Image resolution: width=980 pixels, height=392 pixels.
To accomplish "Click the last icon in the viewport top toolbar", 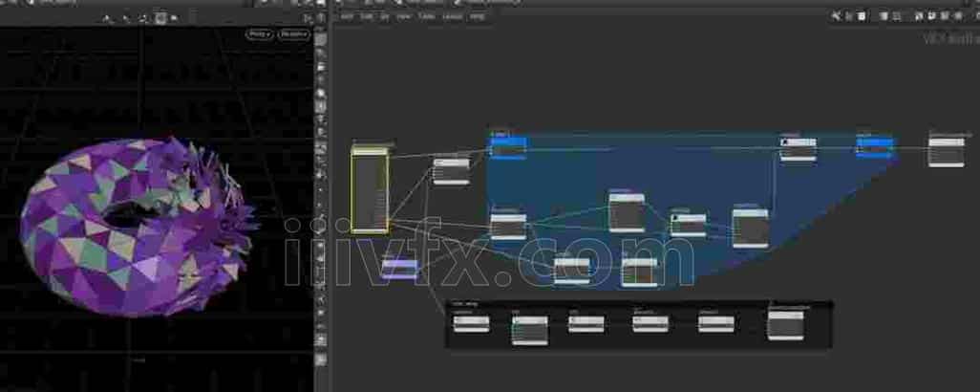I will click(x=176, y=17).
